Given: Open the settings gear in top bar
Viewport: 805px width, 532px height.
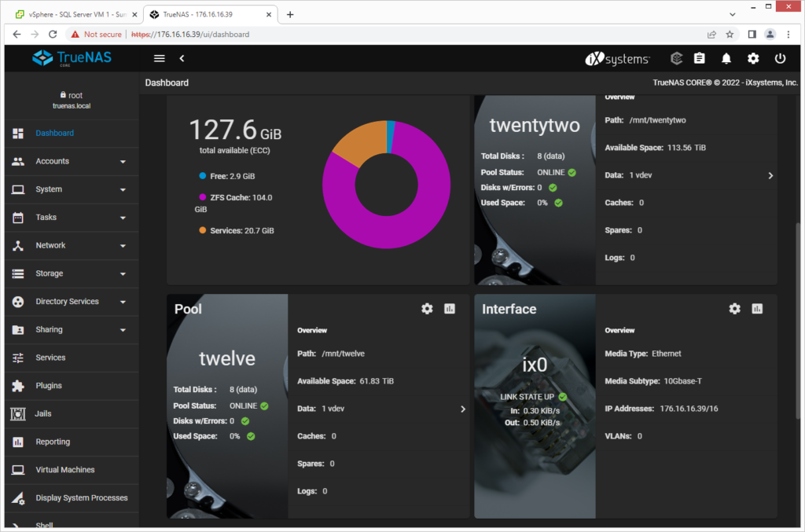Looking at the screenshot, I should tap(753, 58).
